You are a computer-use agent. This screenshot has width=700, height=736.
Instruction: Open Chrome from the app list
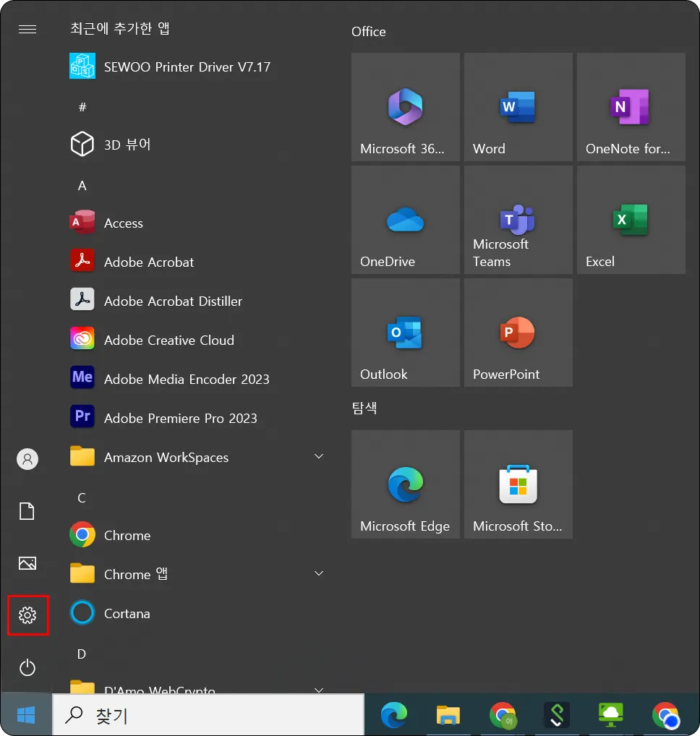pos(197,534)
